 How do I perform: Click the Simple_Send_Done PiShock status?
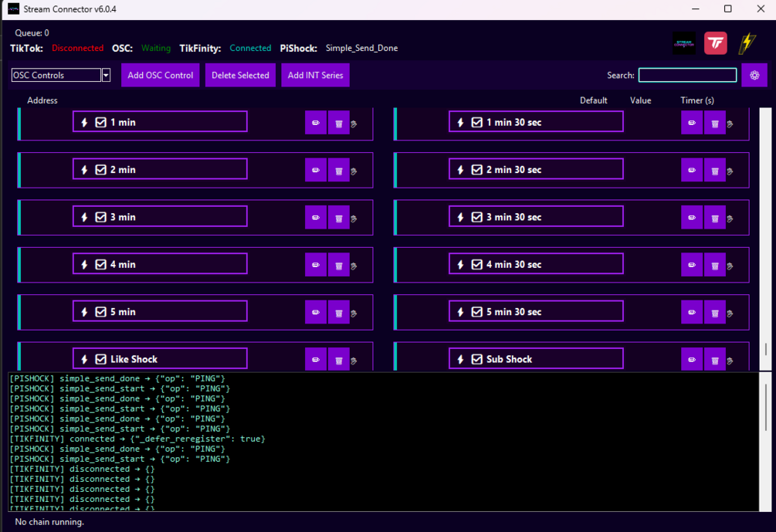point(362,48)
